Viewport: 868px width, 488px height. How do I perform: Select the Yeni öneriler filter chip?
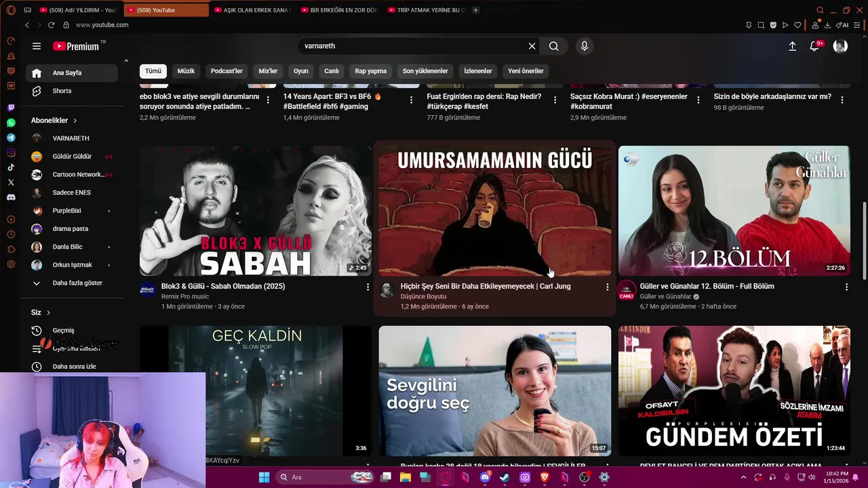point(526,71)
